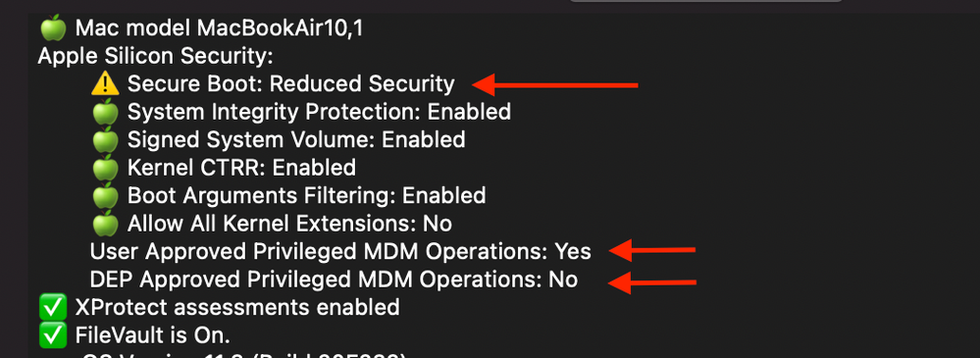Viewport: 980px width, 358px height.
Task: Click the XProtect assessments enabled text
Action: pyautogui.click(x=237, y=307)
